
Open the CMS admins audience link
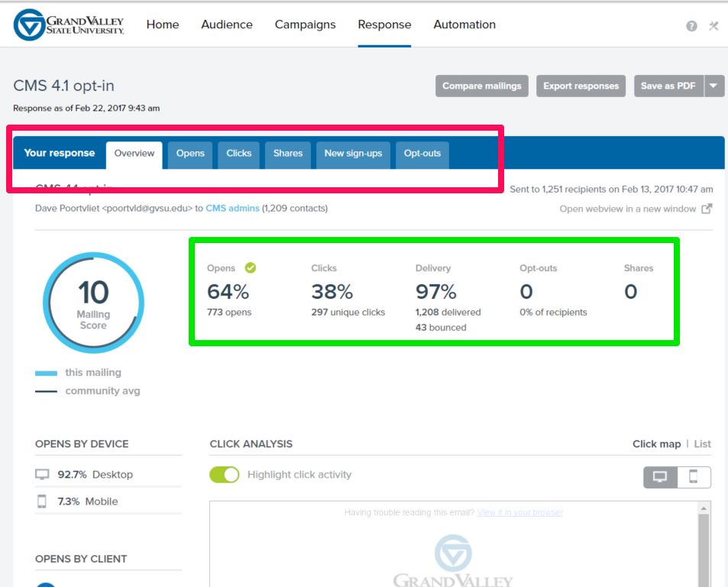pos(232,208)
